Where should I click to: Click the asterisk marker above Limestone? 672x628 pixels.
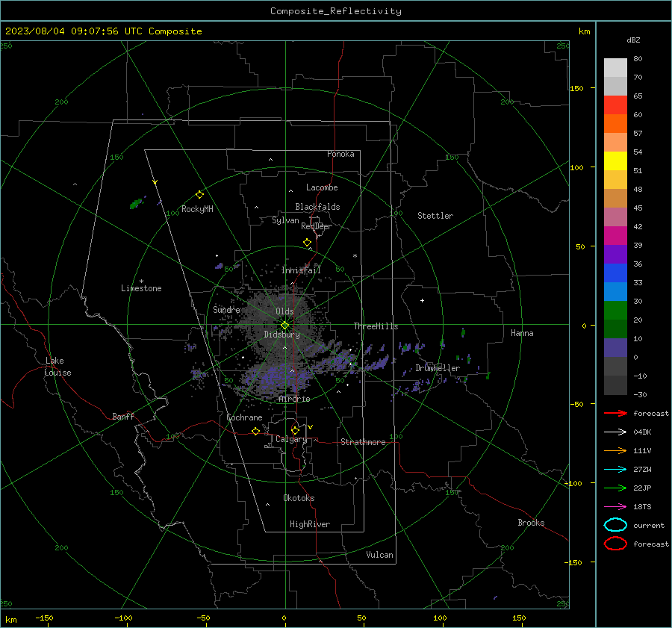pyautogui.click(x=141, y=282)
